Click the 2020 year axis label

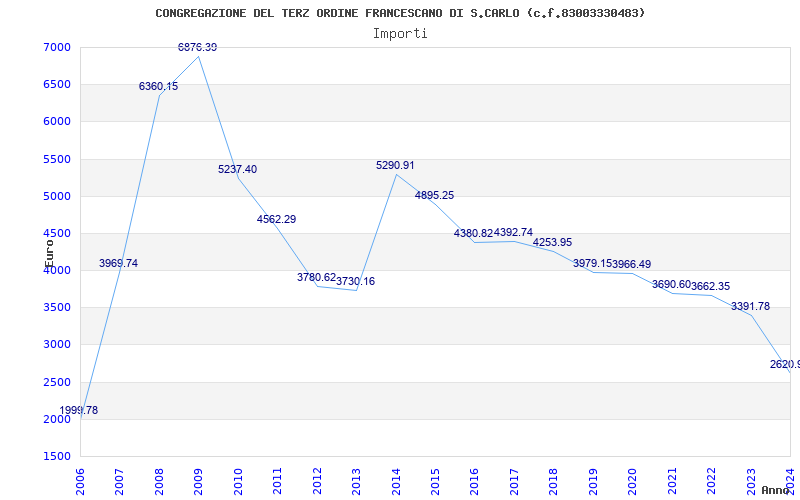click(633, 481)
